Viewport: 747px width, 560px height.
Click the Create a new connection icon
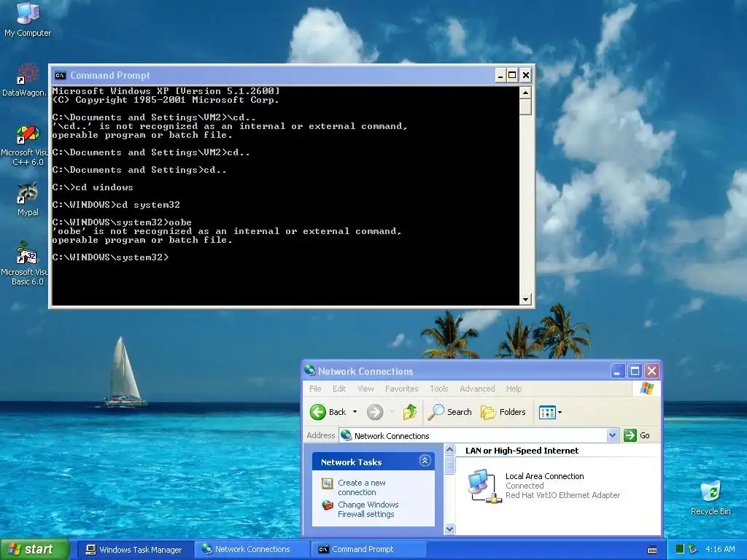[328, 483]
